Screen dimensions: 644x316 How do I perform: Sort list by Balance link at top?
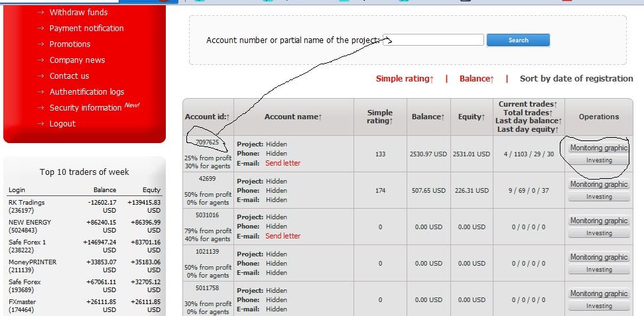(476, 79)
